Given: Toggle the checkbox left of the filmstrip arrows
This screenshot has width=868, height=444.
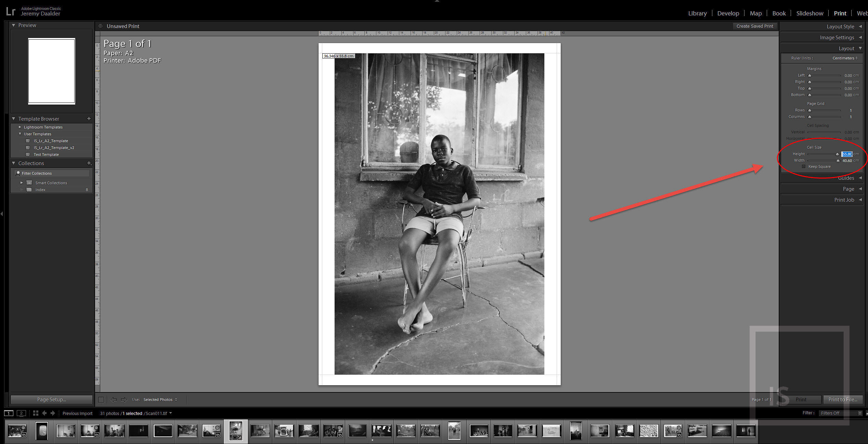Looking at the screenshot, I should [x=101, y=399].
